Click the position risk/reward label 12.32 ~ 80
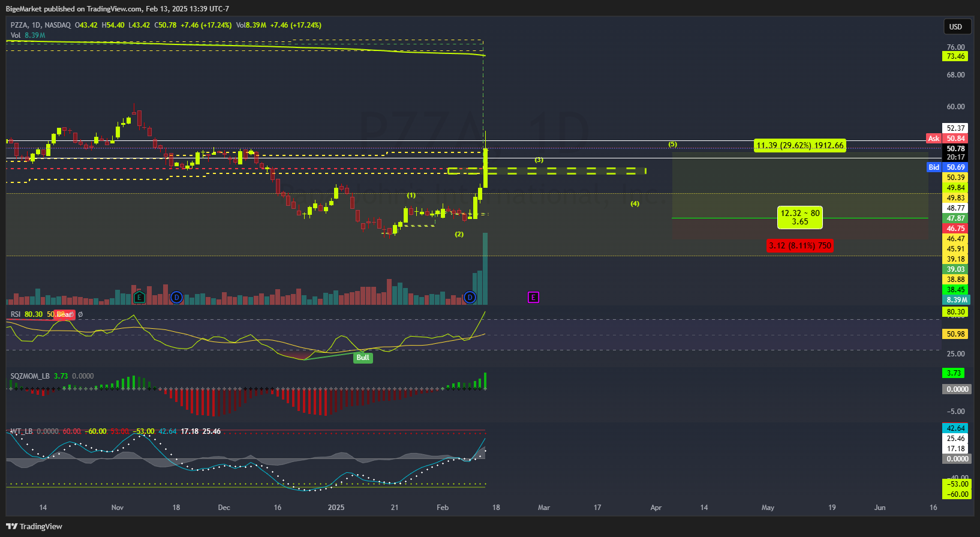The width and height of the screenshot is (980, 537). (x=800, y=217)
